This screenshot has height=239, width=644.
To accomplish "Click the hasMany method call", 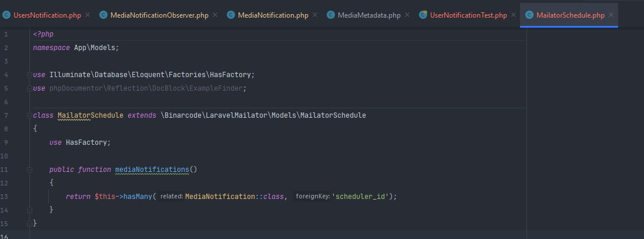I will point(137,197).
